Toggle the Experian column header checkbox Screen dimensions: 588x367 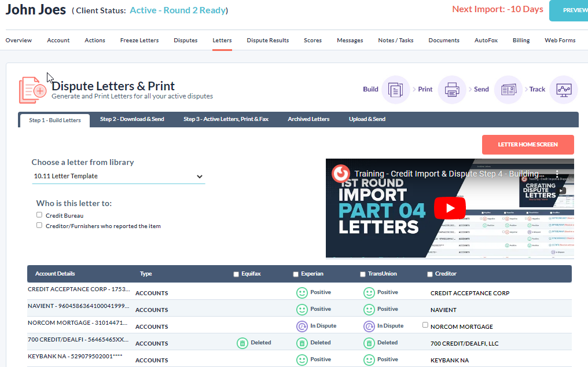point(295,274)
